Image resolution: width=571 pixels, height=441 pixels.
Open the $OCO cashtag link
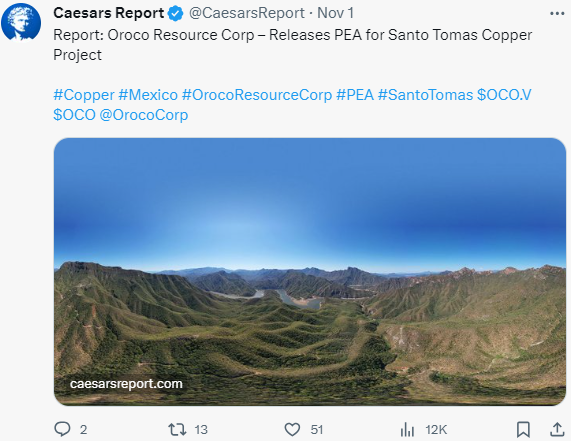(x=74, y=115)
